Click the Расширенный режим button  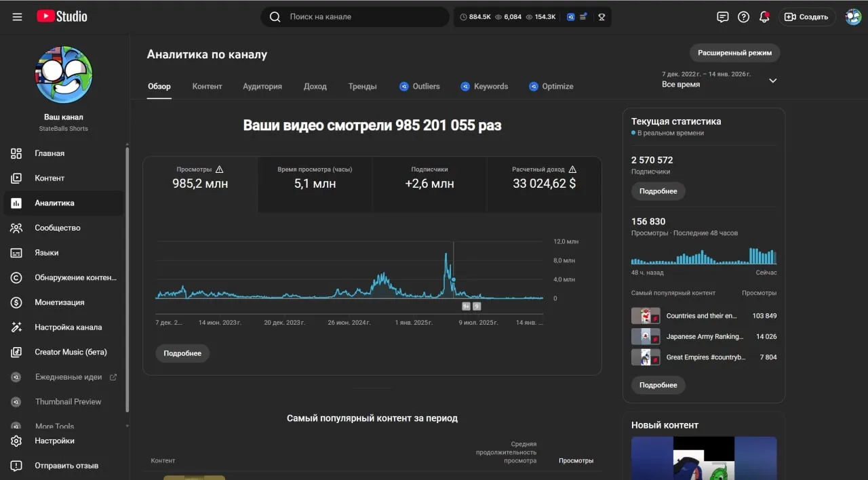pos(735,53)
